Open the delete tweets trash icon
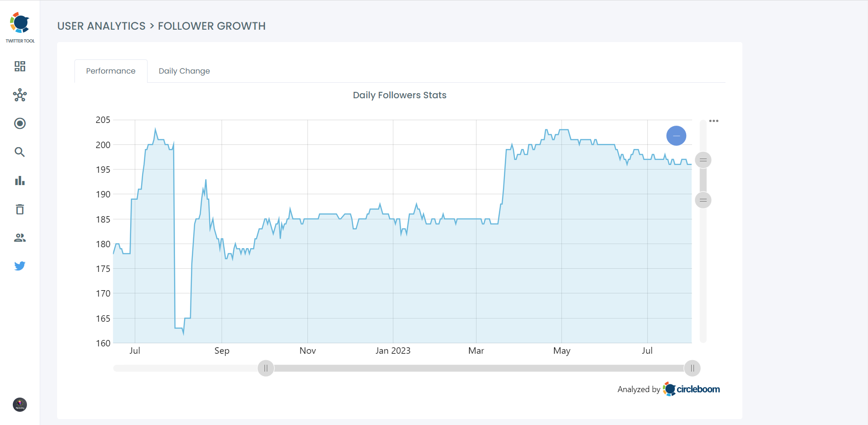 click(20, 209)
